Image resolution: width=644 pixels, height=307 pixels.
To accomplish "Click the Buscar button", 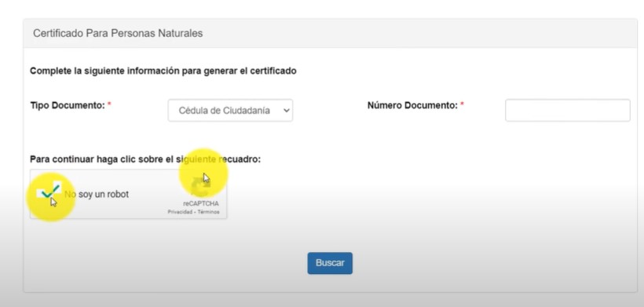I will click(x=330, y=263).
